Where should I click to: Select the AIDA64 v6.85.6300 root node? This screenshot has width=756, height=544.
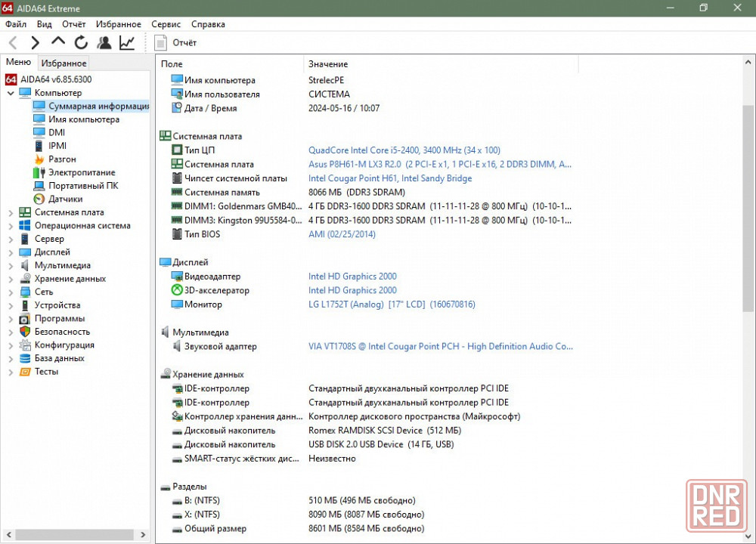(x=56, y=79)
